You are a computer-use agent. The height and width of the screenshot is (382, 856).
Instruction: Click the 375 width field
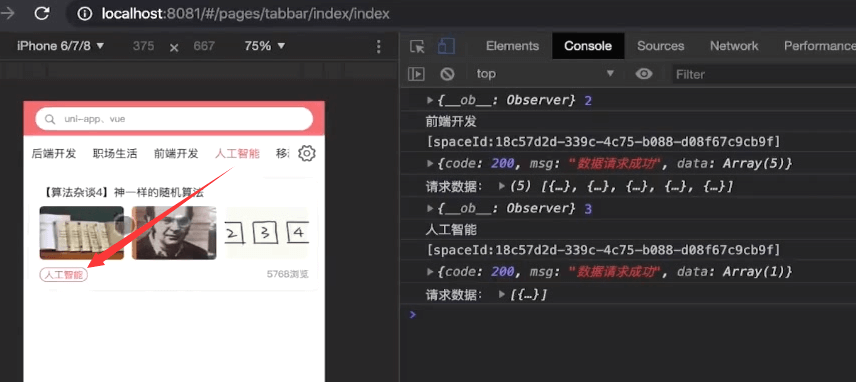pos(144,46)
